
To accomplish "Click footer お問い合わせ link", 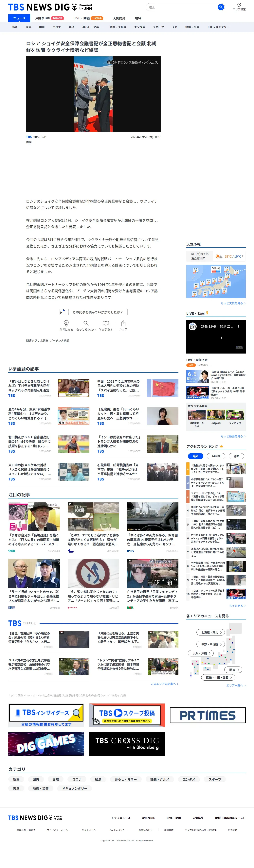I will tap(145, 830).
